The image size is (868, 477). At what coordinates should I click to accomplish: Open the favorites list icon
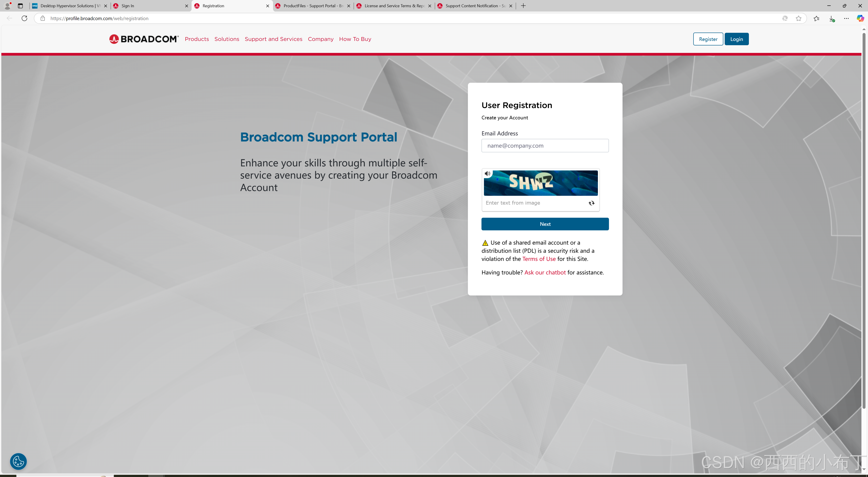816,18
